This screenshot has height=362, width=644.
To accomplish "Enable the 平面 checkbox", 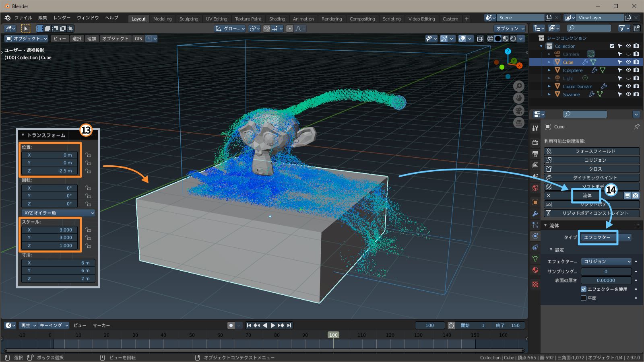I will (584, 298).
